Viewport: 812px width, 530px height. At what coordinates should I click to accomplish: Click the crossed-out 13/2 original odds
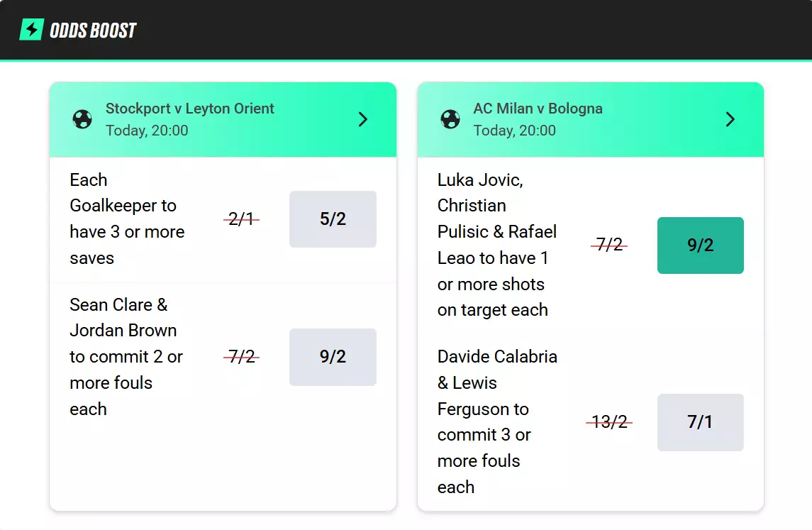tap(609, 422)
